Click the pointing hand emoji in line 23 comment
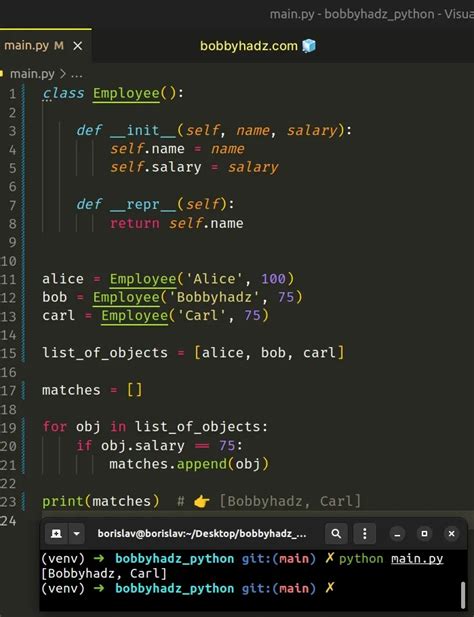The width and height of the screenshot is (474, 617). point(202,502)
